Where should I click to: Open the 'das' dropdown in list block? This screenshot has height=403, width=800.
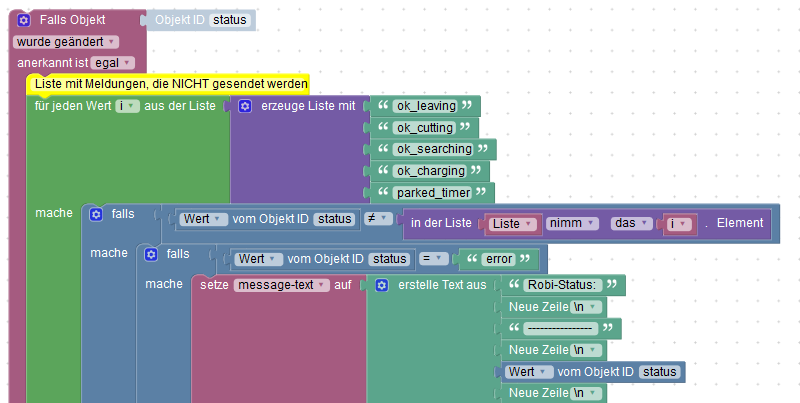tap(632, 223)
